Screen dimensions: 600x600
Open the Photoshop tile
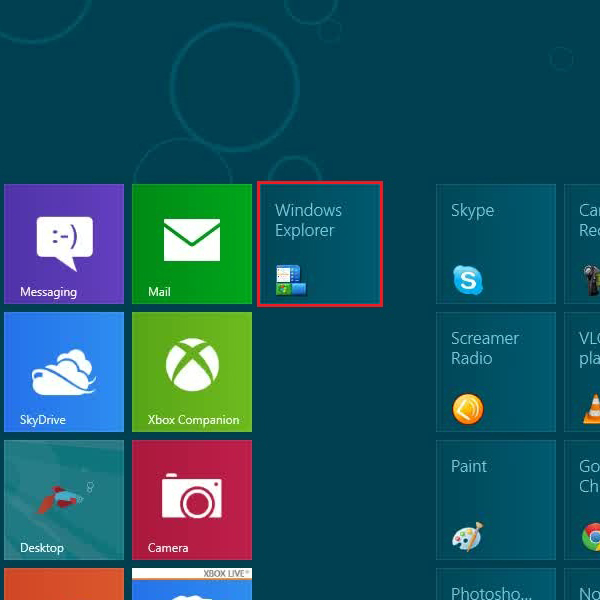tap(496, 584)
